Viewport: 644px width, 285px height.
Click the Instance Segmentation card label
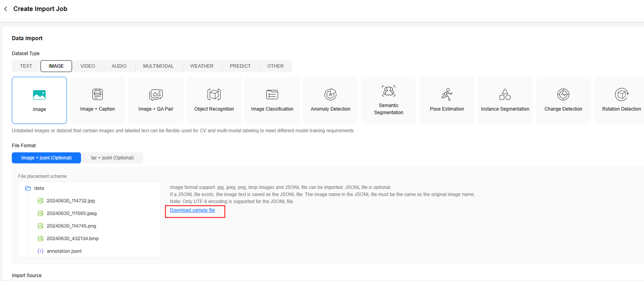tap(505, 109)
